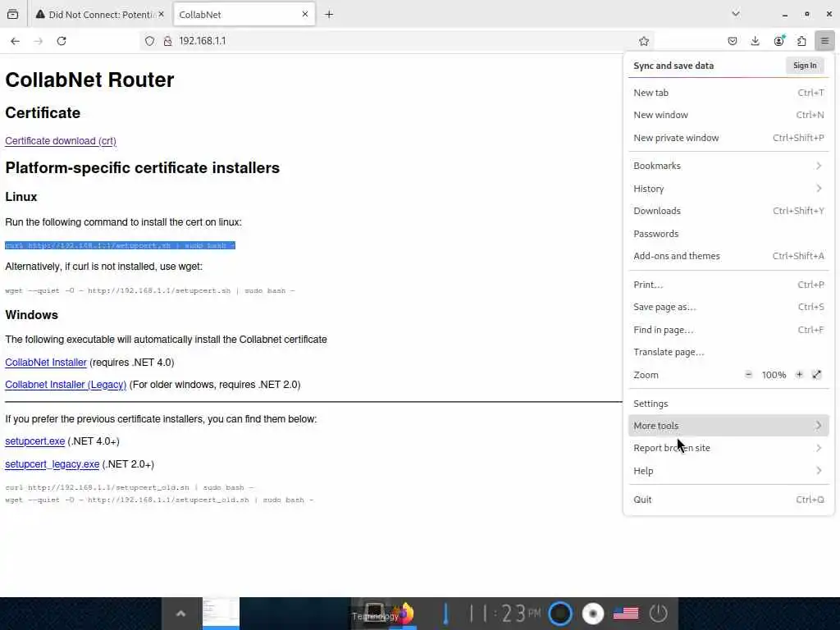Expand Report broken site submenu

(x=728, y=448)
